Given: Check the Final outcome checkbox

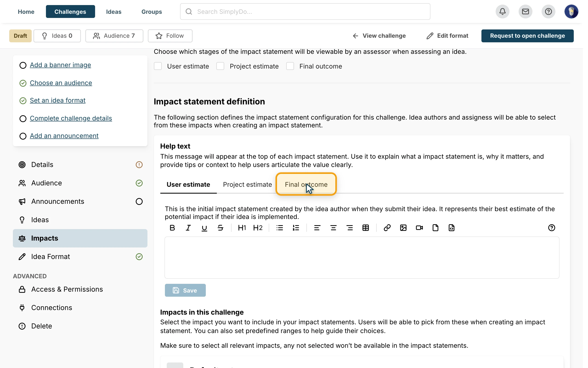Looking at the screenshot, I should pyautogui.click(x=290, y=66).
